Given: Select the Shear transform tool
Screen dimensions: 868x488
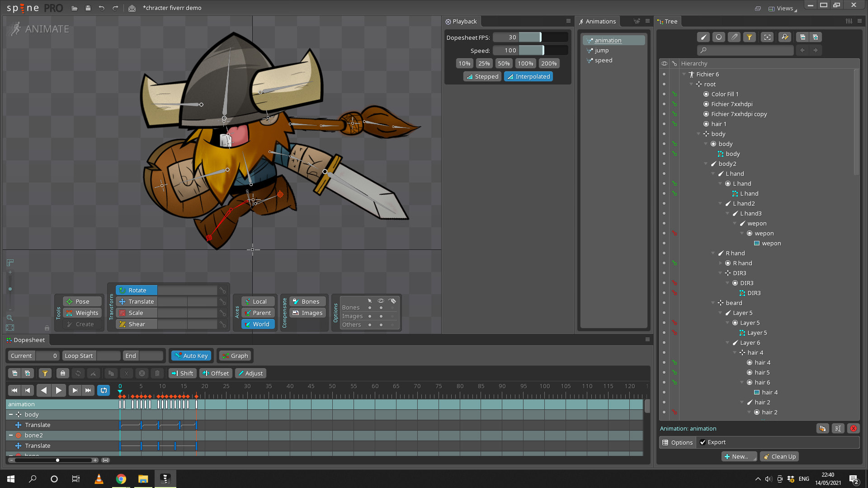Looking at the screenshot, I should pyautogui.click(x=137, y=324).
